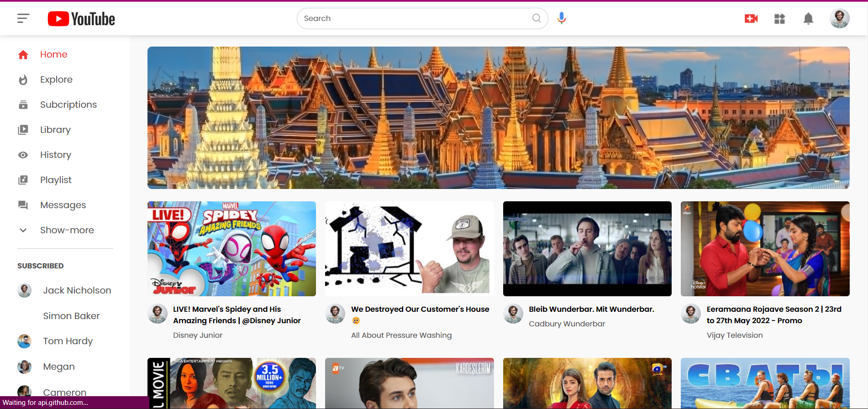The image size is (868, 409).
Task: Click the Library play icon
Action: point(23,130)
